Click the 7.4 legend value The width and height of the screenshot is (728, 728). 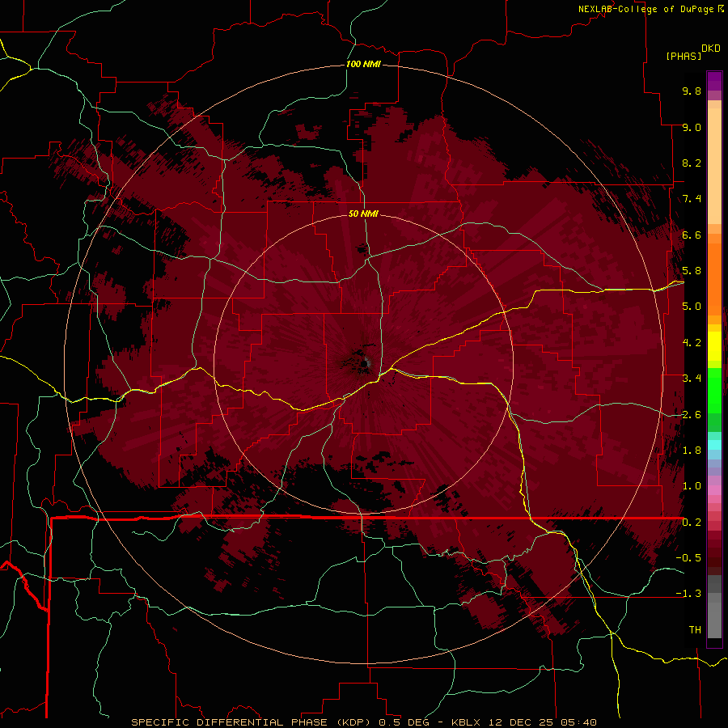692,199
